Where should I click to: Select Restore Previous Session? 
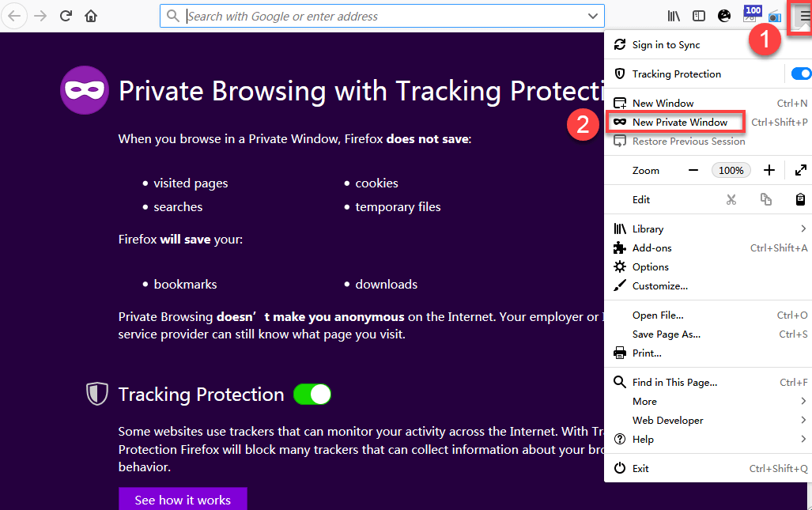708,142
